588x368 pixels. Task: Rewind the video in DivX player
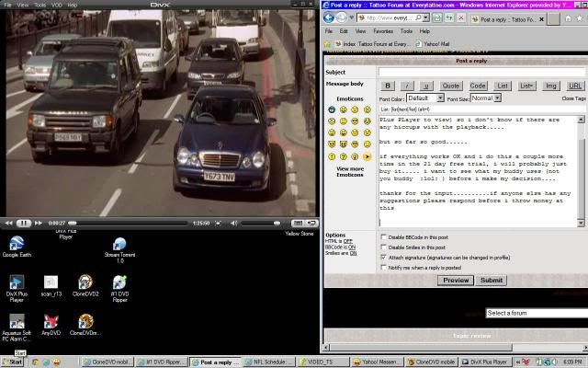(8, 223)
